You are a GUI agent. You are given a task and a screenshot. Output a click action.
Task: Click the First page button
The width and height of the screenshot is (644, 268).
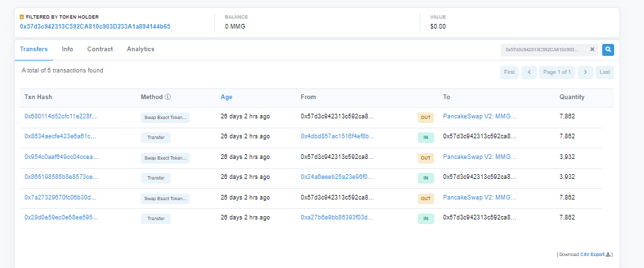(x=509, y=72)
